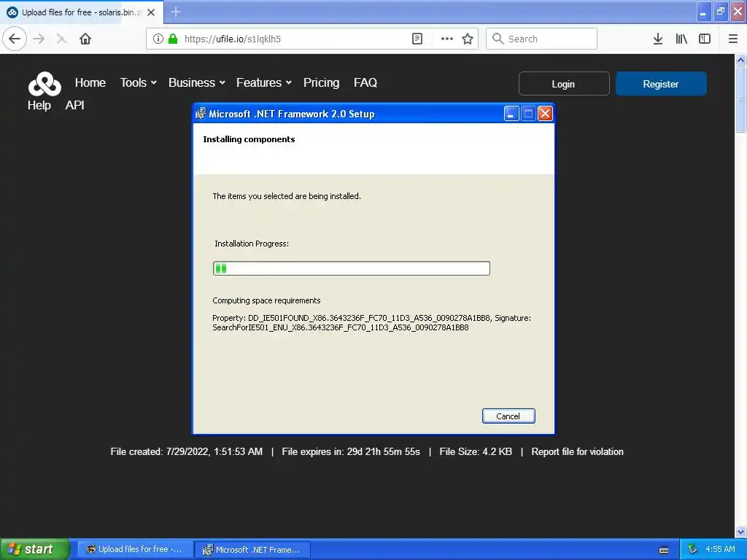The image size is (747, 560).
Task: Close the .NET Framework Setup dialog
Action: tap(545, 114)
